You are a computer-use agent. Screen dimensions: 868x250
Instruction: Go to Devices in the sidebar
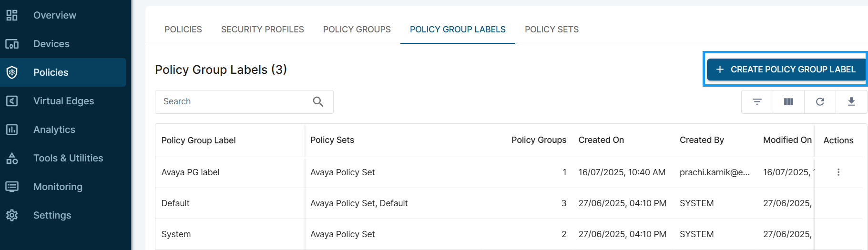(51, 44)
